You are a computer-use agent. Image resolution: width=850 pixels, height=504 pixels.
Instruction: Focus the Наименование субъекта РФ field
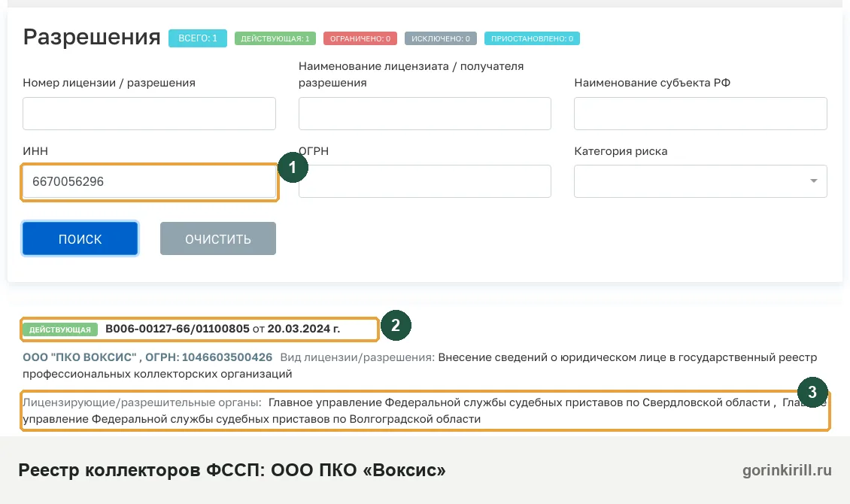[700, 114]
